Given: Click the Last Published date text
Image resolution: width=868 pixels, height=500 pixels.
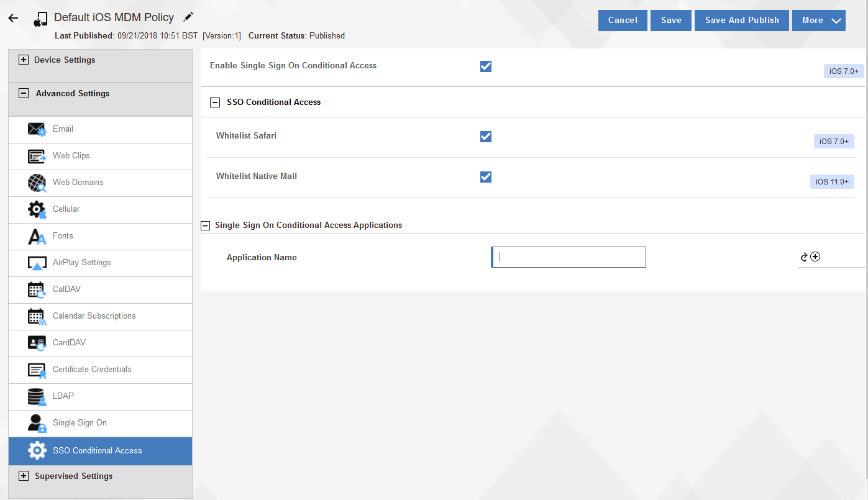Looking at the screenshot, I should tap(126, 36).
